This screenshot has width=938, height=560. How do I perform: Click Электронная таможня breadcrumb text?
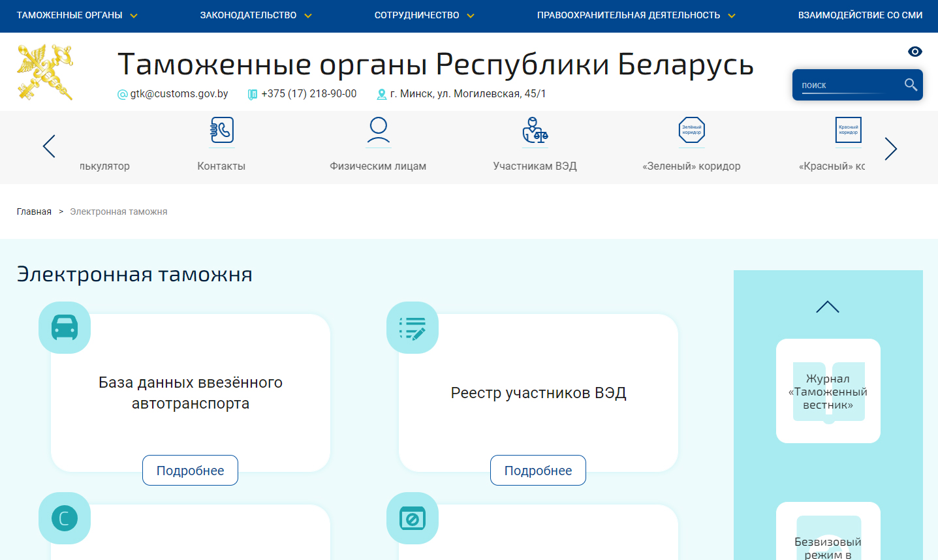[119, 211]
